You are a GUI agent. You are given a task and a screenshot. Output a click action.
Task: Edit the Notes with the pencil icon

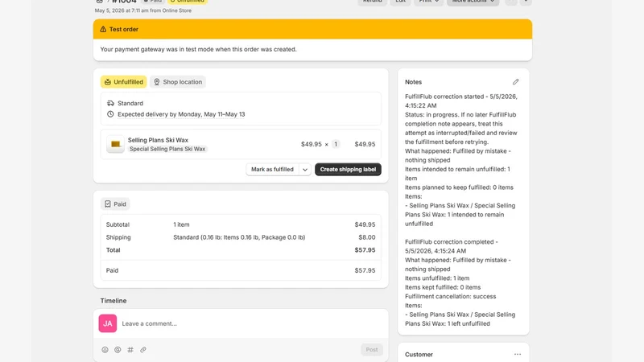pos(515,82)
